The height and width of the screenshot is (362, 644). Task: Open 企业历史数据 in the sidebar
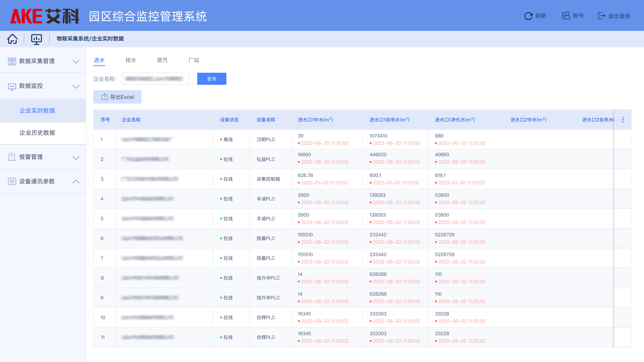37,133
